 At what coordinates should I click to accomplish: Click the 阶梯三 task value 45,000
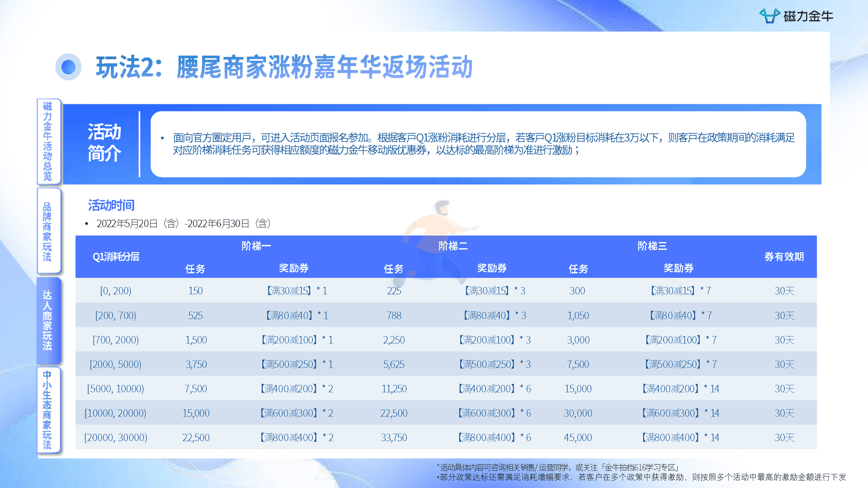[578, 437]
